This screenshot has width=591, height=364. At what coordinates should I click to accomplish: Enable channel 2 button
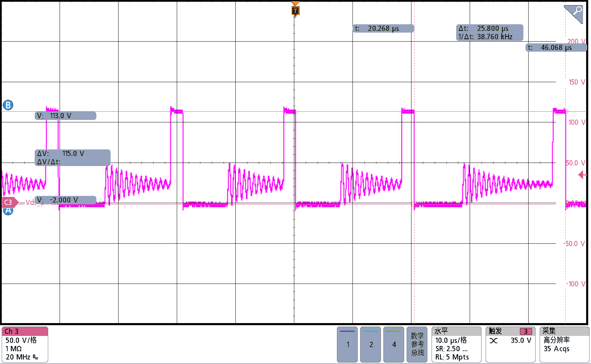click(371, 345)
